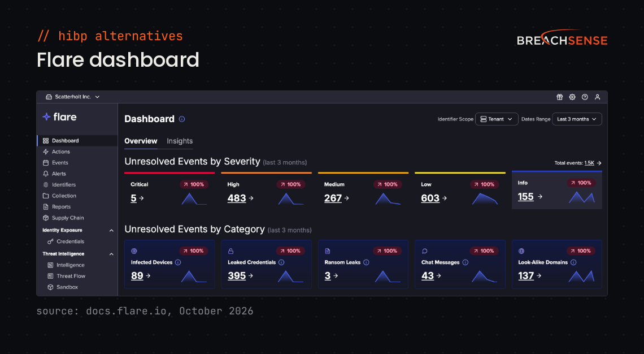Open the Leaked Credentials count 395
644x354 pixels.
tap(237, 276)
